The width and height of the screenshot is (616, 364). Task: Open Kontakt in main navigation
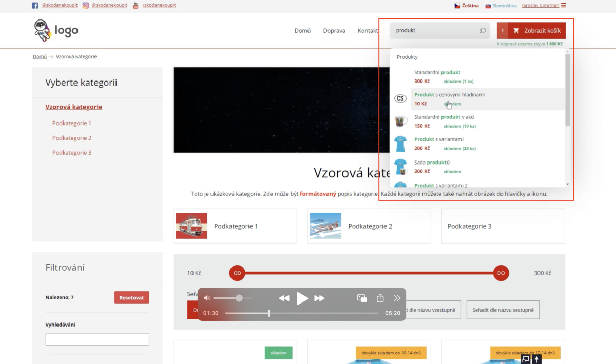[368, 31]
